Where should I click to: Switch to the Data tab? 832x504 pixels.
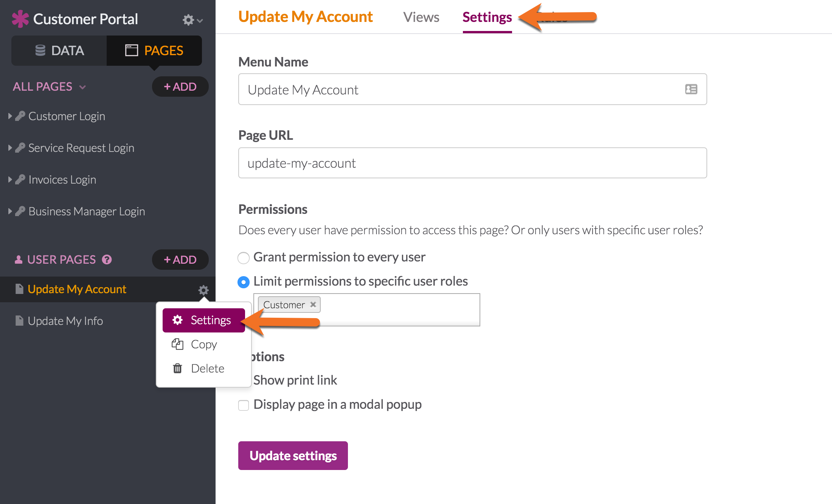click(59, 51)
